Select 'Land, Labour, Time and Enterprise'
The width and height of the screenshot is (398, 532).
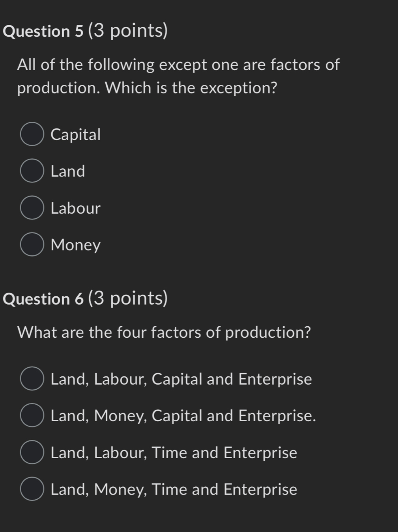coord(32,452)
